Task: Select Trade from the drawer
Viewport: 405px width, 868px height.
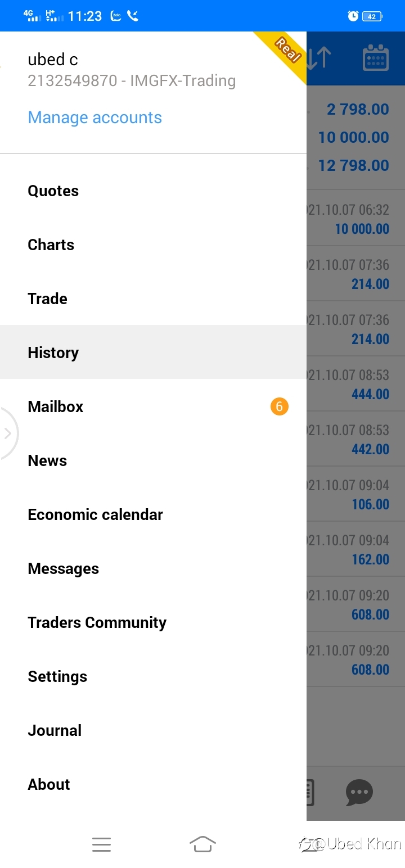Action: pyautogui.click(x=153, y=299)
